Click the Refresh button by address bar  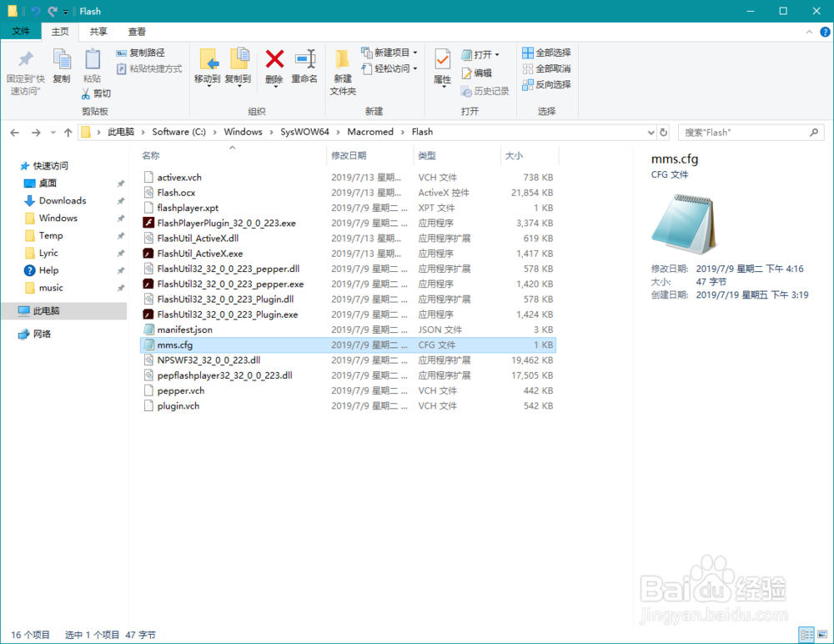(x=664, y=133)
